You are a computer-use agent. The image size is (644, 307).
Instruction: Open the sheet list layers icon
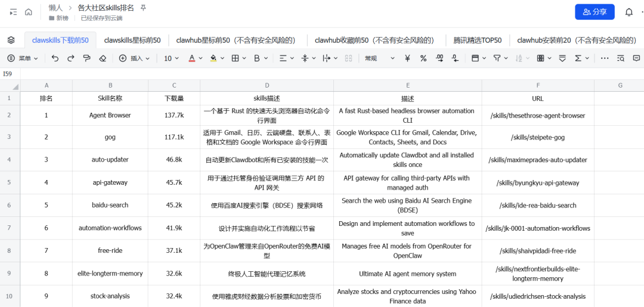11,40
